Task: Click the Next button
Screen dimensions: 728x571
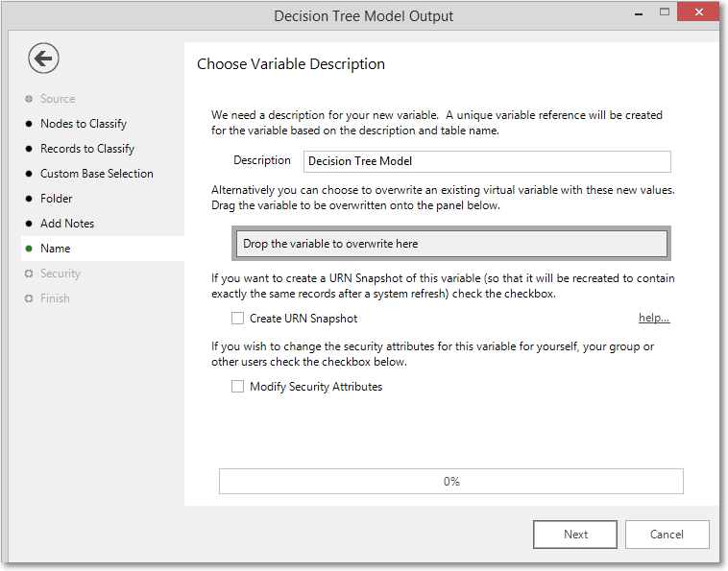Action: click(x=575, y=535)
